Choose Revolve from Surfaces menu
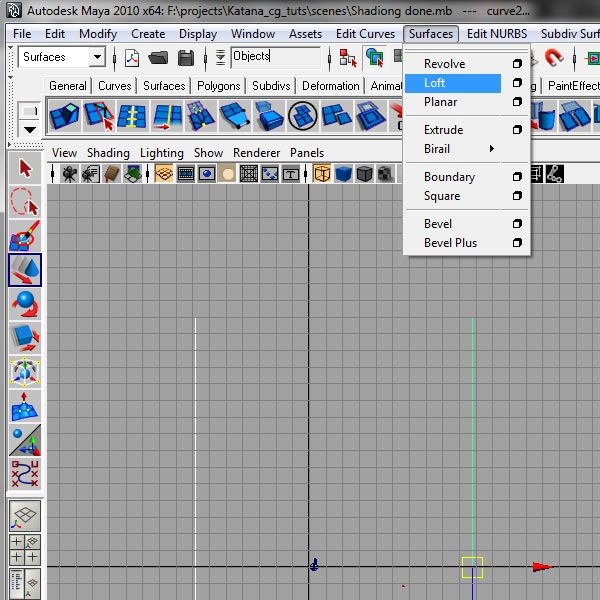Viewport: 600px width, 600px height. [445, 64]
